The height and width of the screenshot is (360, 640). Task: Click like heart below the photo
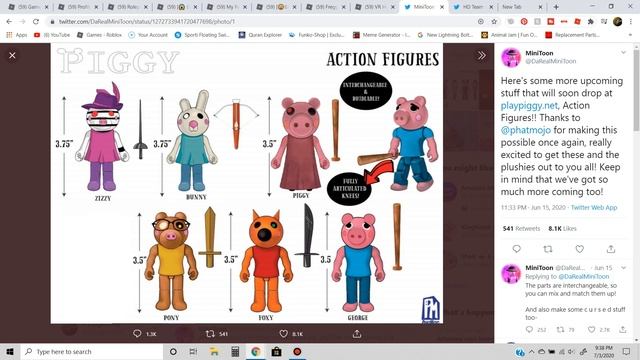pos(284,333)
